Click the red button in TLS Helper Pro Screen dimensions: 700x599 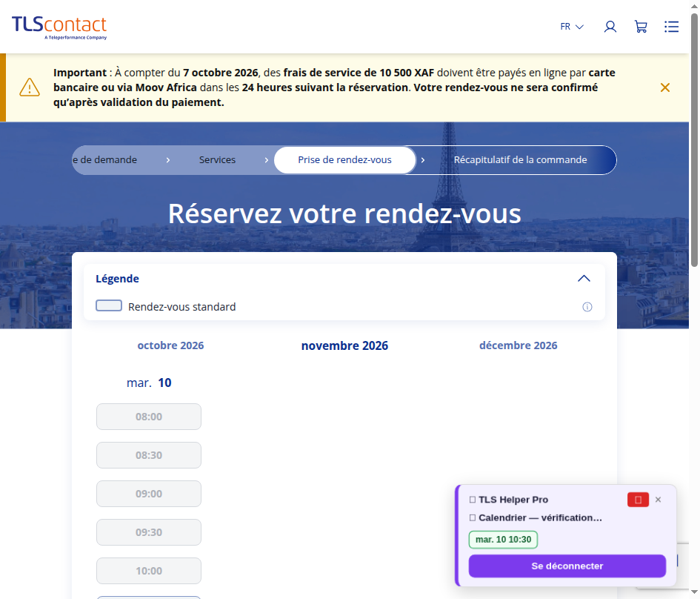coord(638,500)
